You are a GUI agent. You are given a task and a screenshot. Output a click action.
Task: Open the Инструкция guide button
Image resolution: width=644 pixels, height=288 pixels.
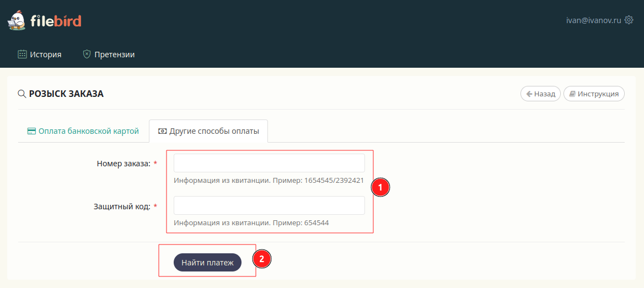pyautogui.click(x=594, y=94)
